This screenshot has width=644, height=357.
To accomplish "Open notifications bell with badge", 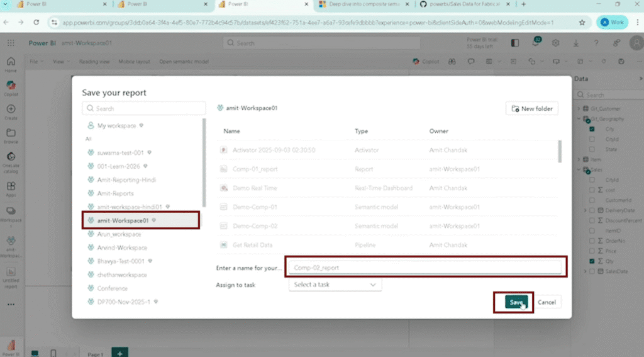I will 536,42.
